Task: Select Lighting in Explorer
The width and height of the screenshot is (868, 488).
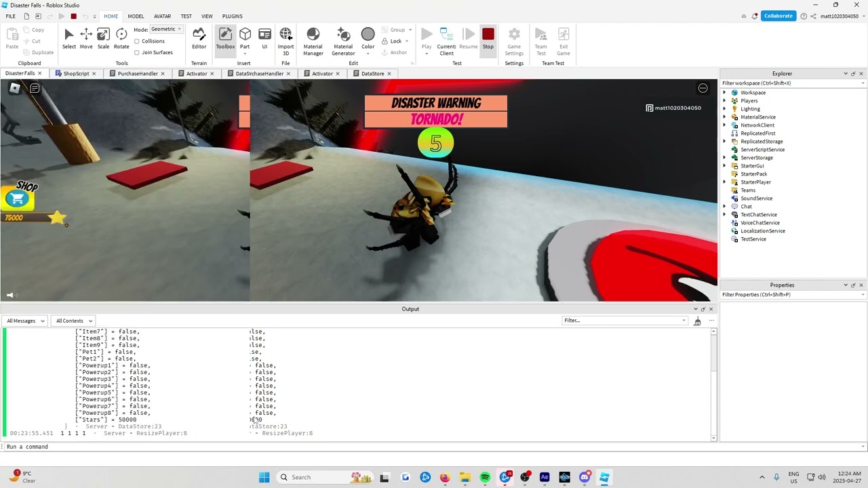Action: click(750, 109)
